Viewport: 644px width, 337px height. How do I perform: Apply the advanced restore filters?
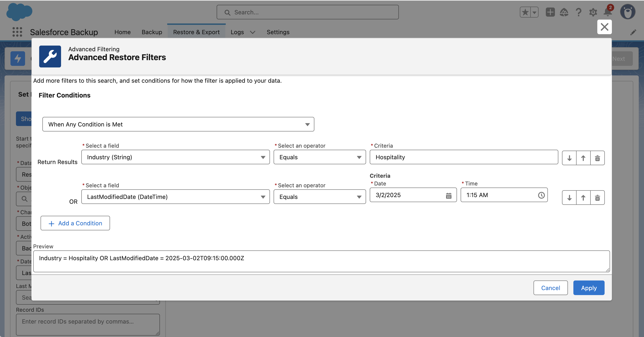589,288
